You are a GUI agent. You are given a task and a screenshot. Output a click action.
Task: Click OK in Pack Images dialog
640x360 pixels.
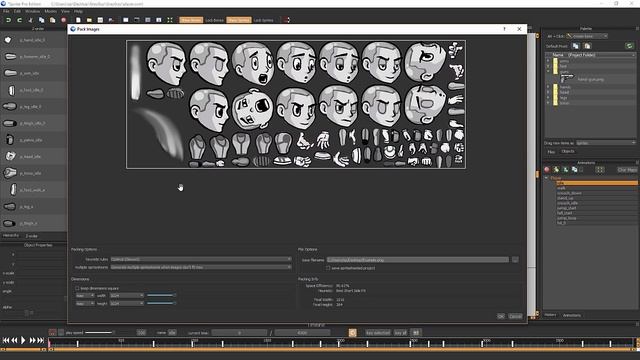pos(501,316)
